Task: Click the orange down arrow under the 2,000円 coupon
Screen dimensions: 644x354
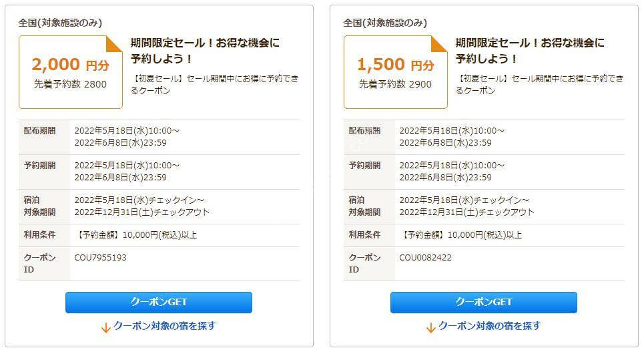Action: click(105, 327)
